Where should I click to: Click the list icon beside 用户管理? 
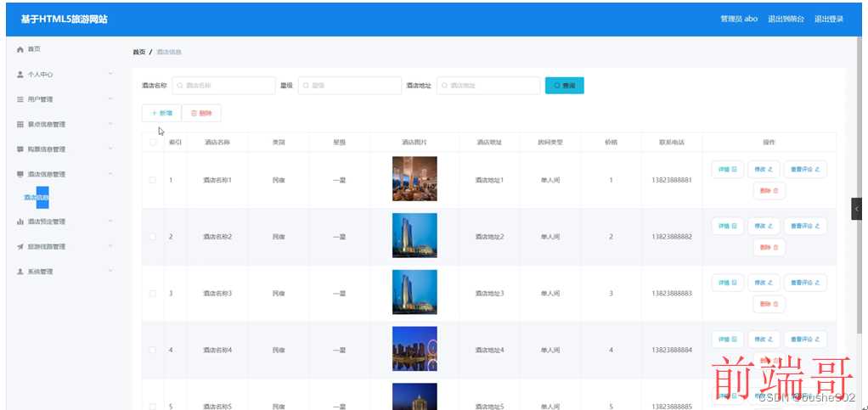coord(20,99)
